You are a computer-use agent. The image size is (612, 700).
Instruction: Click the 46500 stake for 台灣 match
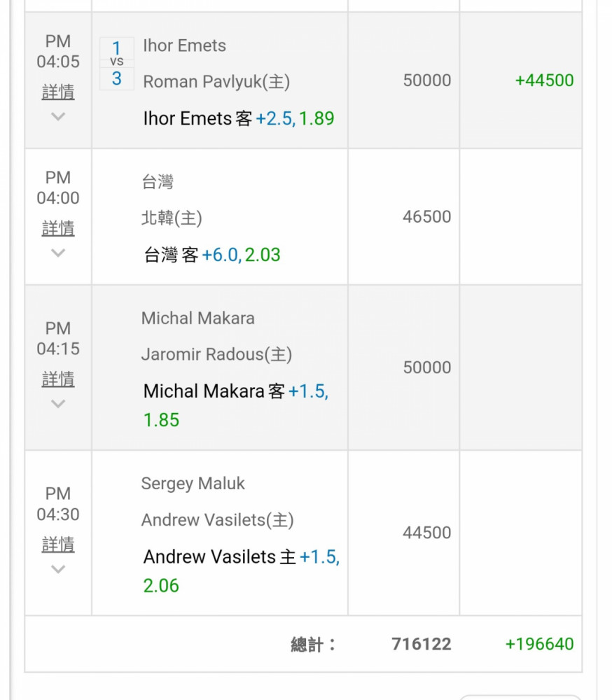[x=426, y=216]
